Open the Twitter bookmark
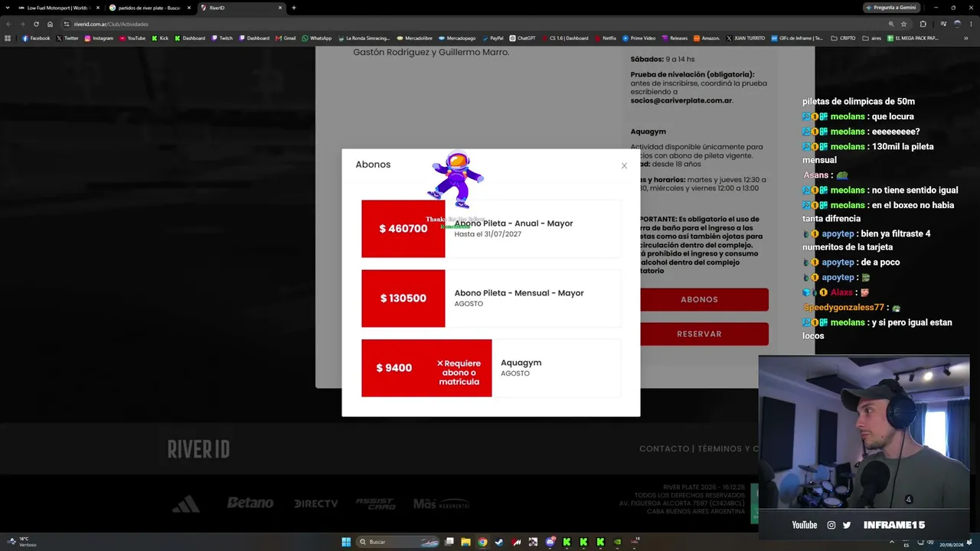 pos(67,38)
